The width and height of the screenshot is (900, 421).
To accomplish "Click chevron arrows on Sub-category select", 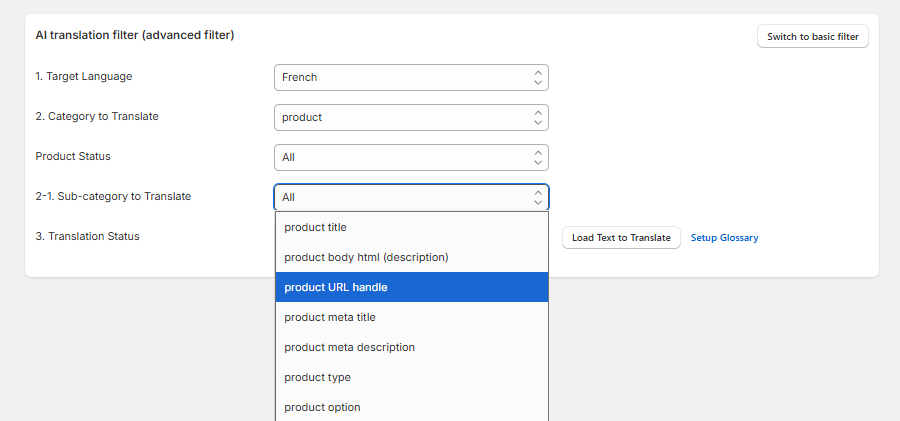I will click(x=538, y=197).
